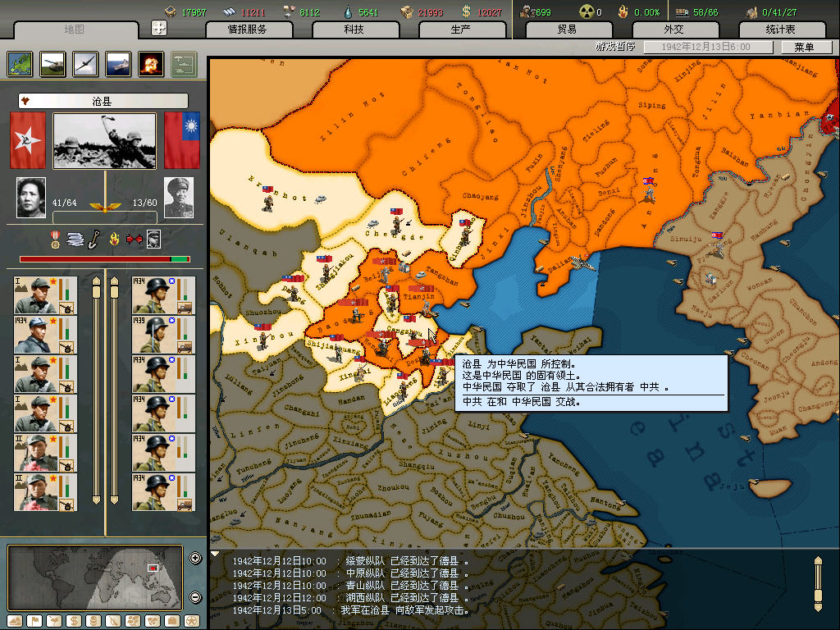Open the 外交 tab
Screen dimensions: 840x630
(674, 30)
